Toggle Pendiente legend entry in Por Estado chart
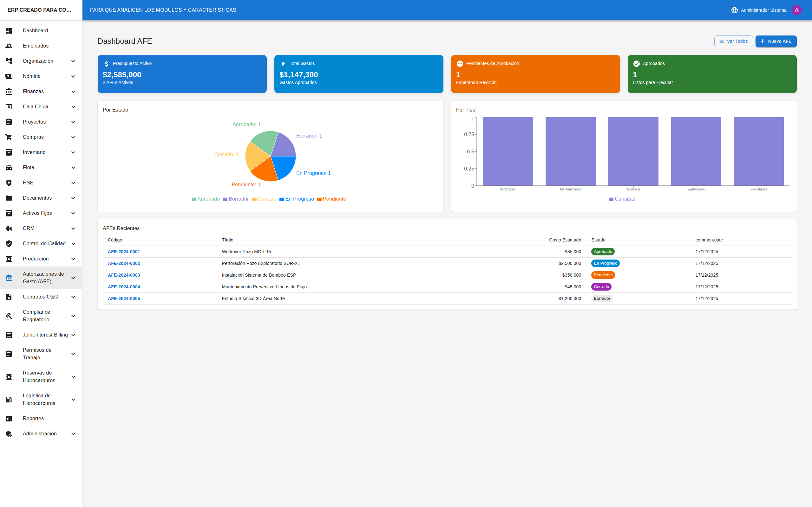 click(331, 198)
